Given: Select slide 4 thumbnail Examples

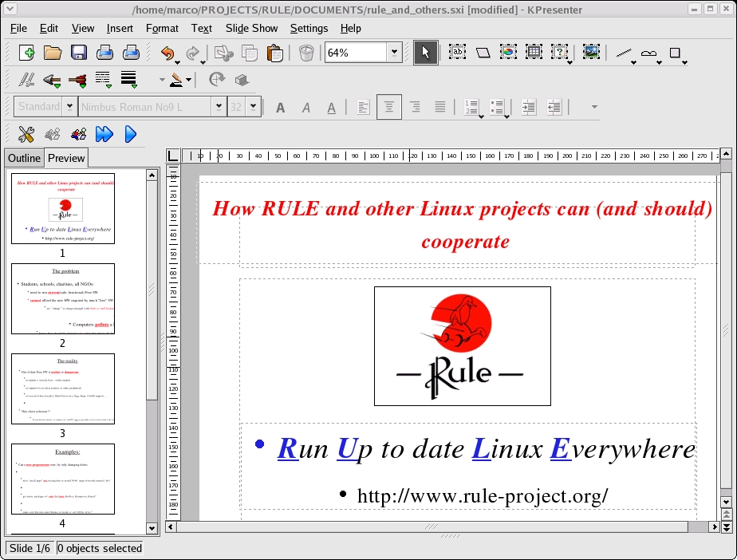Looking at the screenshot, I should [63, 479].
